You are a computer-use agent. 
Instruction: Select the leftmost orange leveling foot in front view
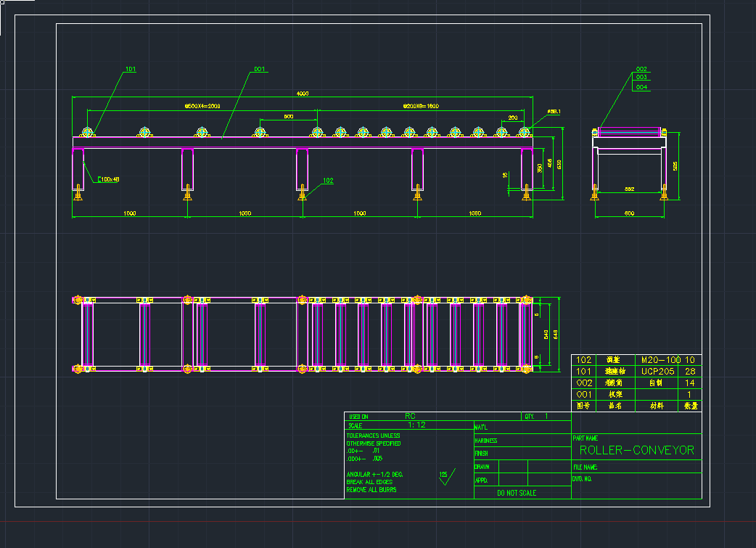click(x=78, y=195)
